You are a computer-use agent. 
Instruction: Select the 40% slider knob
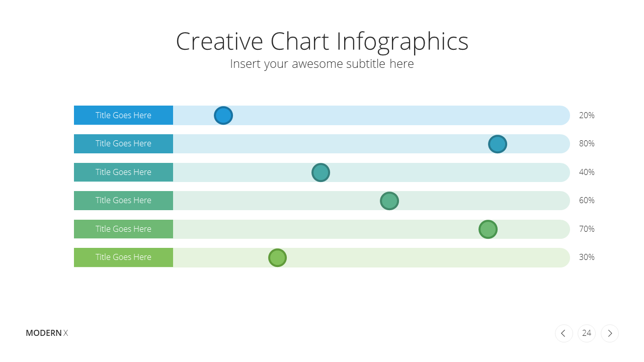tap(320, 172)
